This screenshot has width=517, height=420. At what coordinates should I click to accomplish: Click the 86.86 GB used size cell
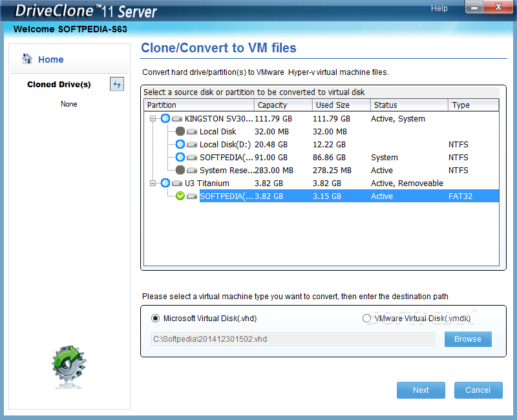click(x=329, y=157)
